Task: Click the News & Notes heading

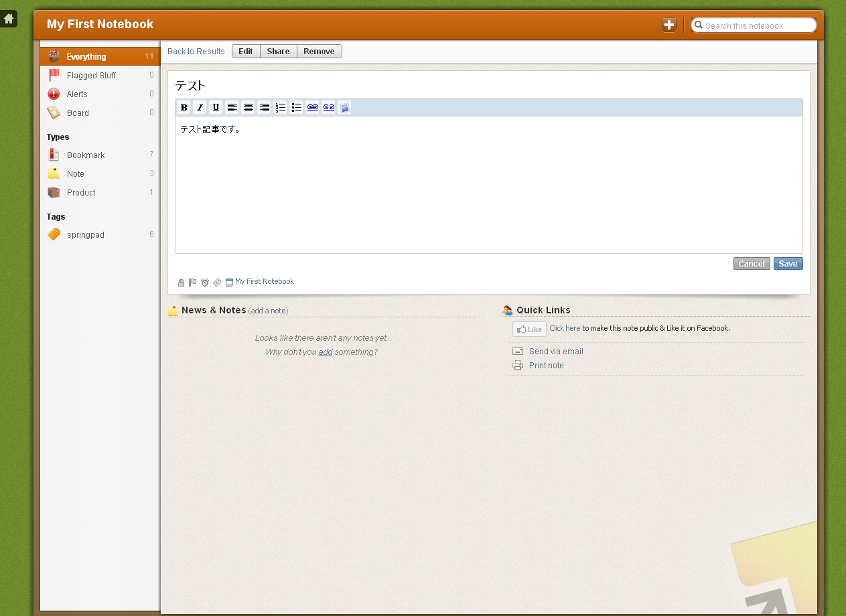Action: coord(214,310)
